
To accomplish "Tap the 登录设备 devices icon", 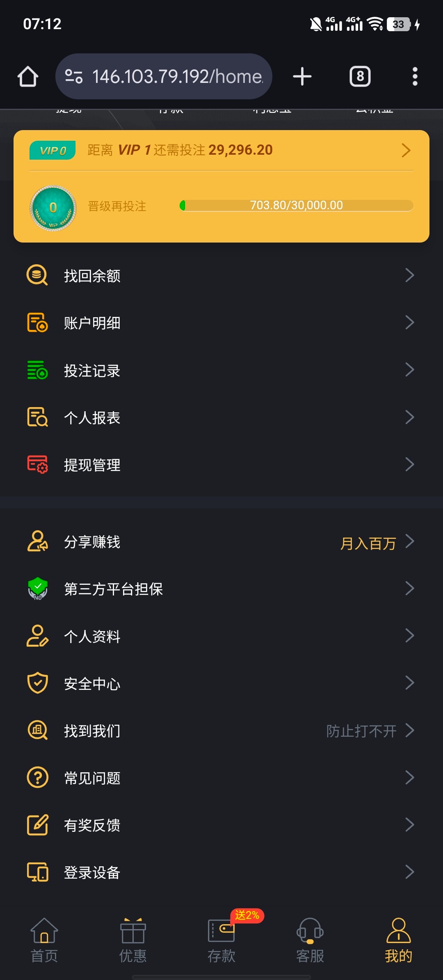I will (37, 872).
